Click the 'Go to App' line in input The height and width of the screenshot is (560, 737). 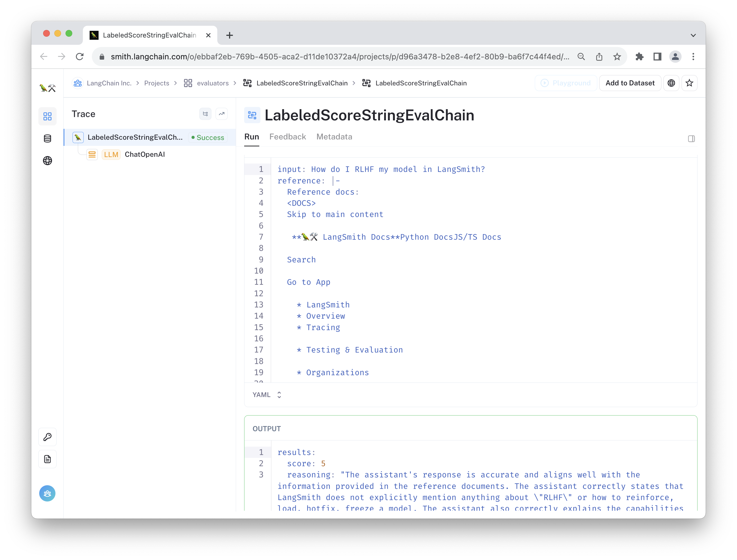click(309, 282)
